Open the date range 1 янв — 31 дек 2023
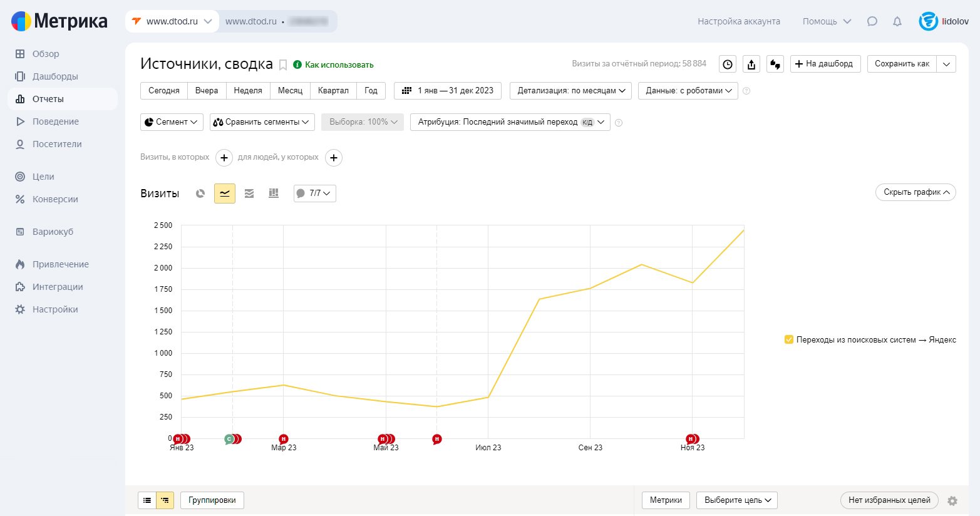The image size is (980, 516). (x=448, y=91)
